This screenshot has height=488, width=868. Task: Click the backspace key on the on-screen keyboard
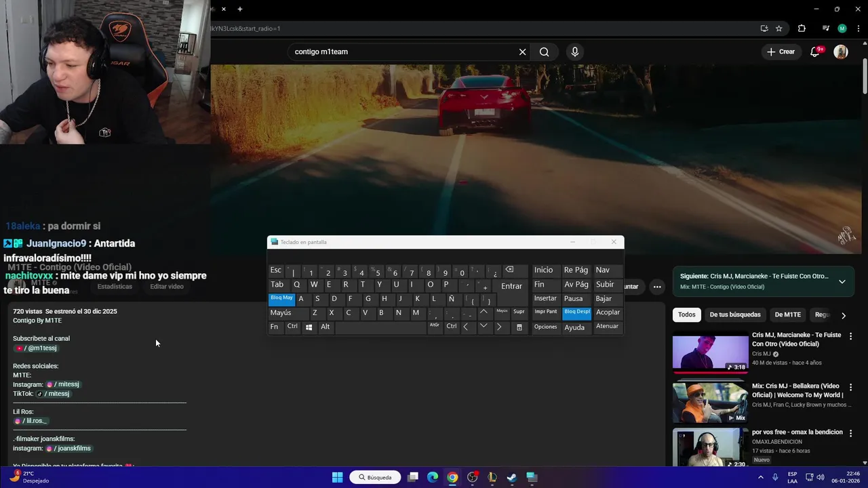(509, 270)
